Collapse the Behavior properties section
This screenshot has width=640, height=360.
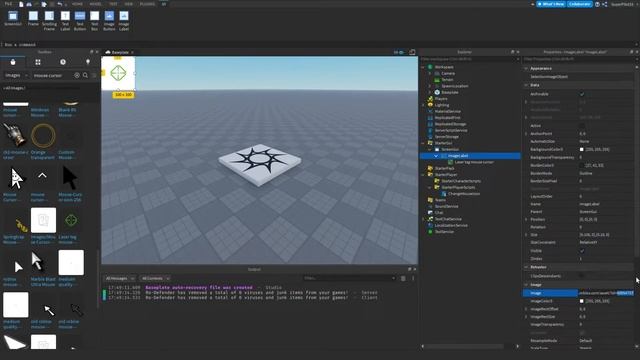(x=526, y=267)
